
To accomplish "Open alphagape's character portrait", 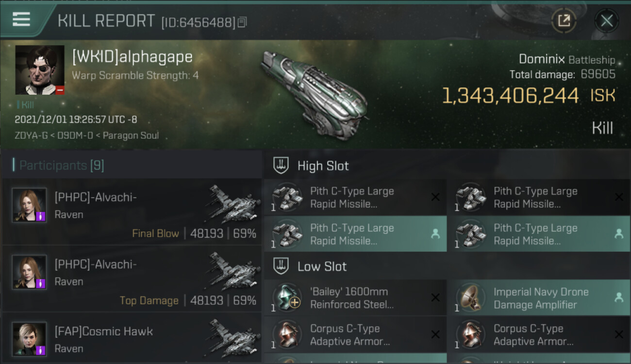I will [40, 70].
